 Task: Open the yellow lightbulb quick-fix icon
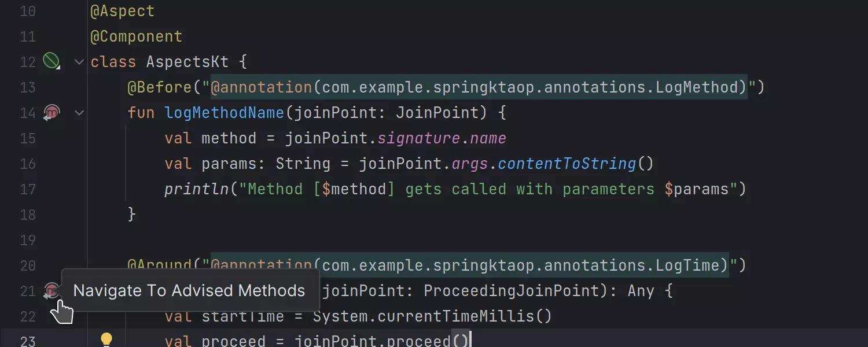tap(106, 339)
